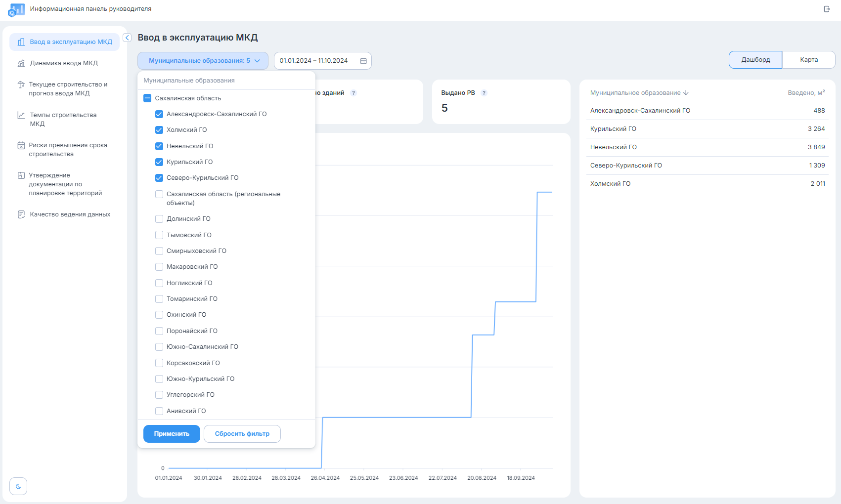Click the plan icon for Утверждение документации

coord(21,175)
